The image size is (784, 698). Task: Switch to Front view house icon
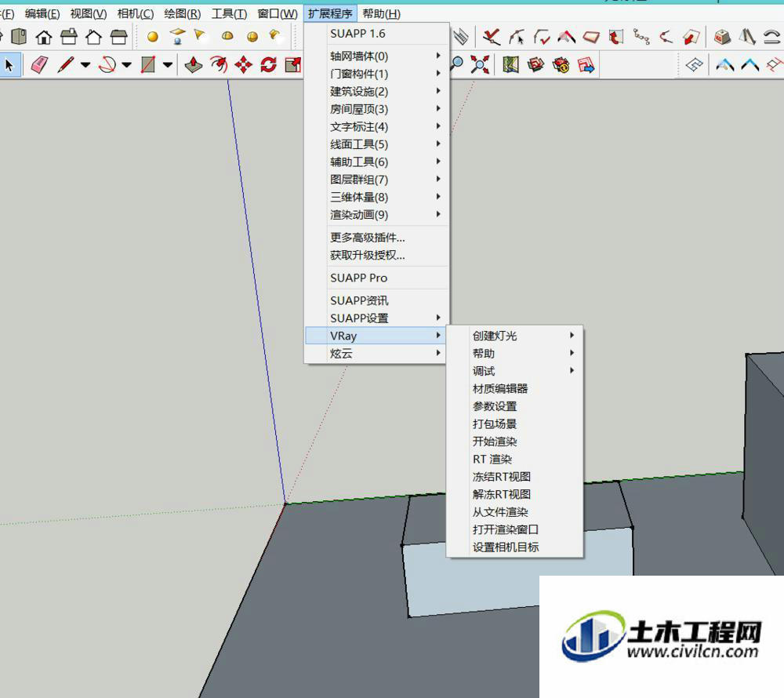44,37
